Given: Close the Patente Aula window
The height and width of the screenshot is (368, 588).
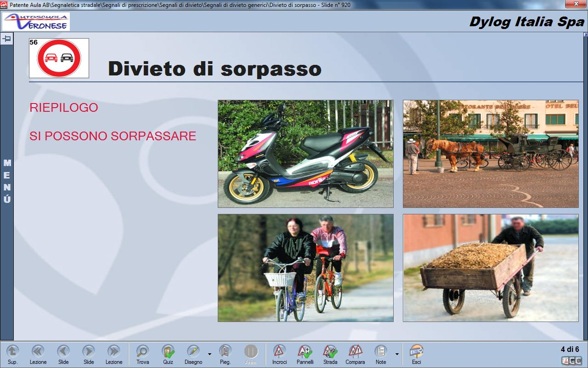Looking at the screenshot, I should (x=575, y=4).
